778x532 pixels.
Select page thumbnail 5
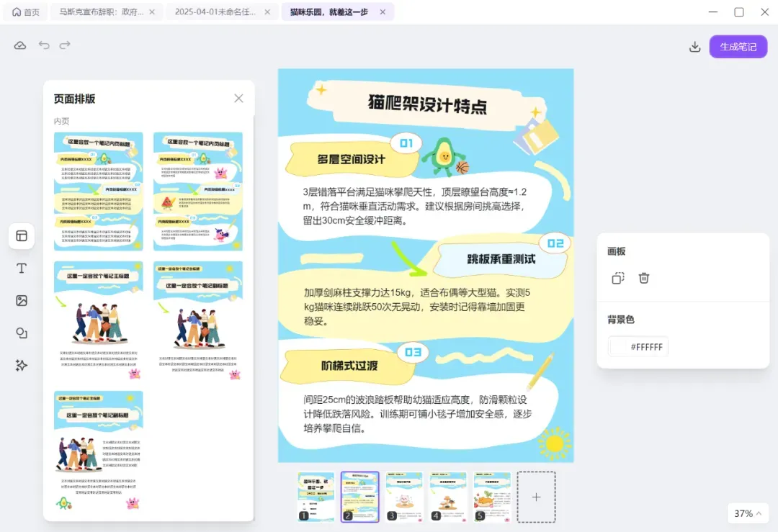[492, 497]
